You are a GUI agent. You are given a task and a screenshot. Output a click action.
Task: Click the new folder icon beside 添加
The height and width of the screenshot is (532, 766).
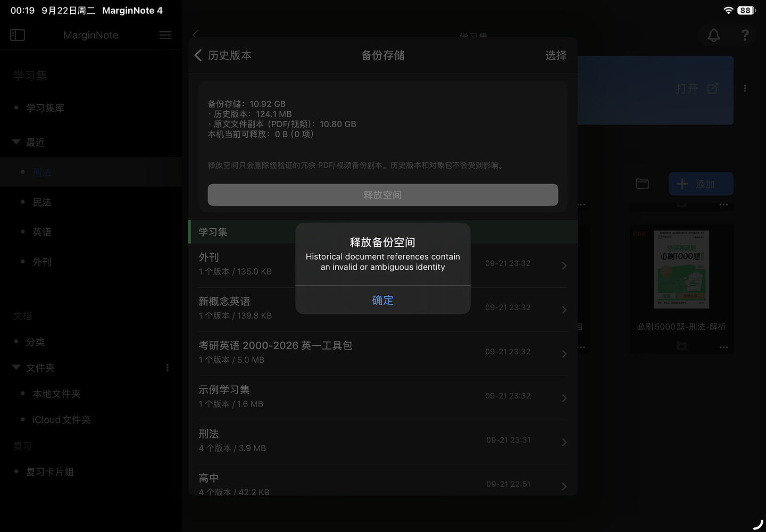click(643, 184)
